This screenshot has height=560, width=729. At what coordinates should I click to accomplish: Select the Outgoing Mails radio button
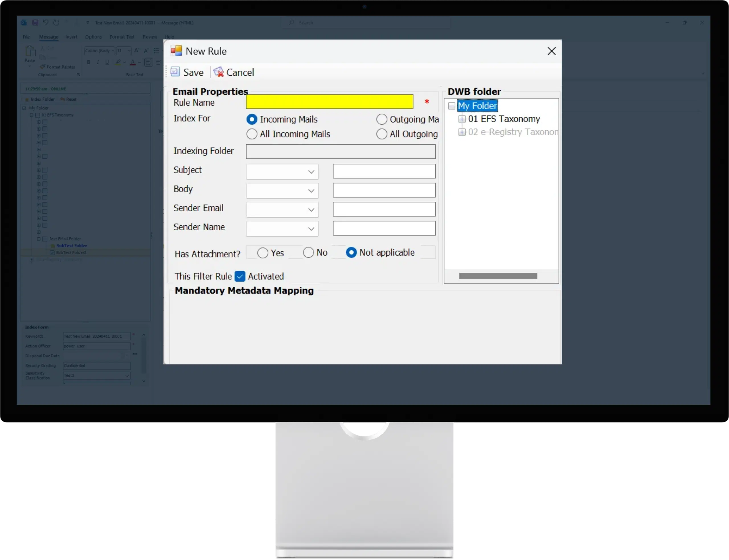[382, 119]
